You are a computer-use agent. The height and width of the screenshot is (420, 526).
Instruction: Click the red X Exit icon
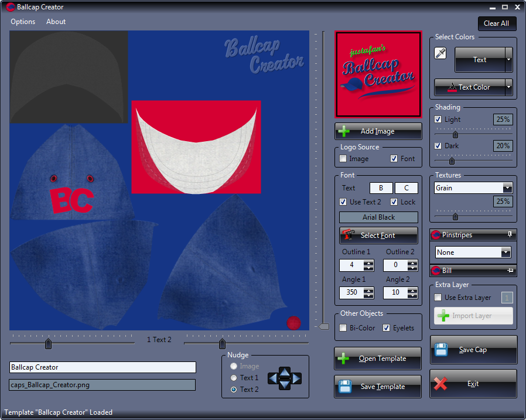pos(441,384)
